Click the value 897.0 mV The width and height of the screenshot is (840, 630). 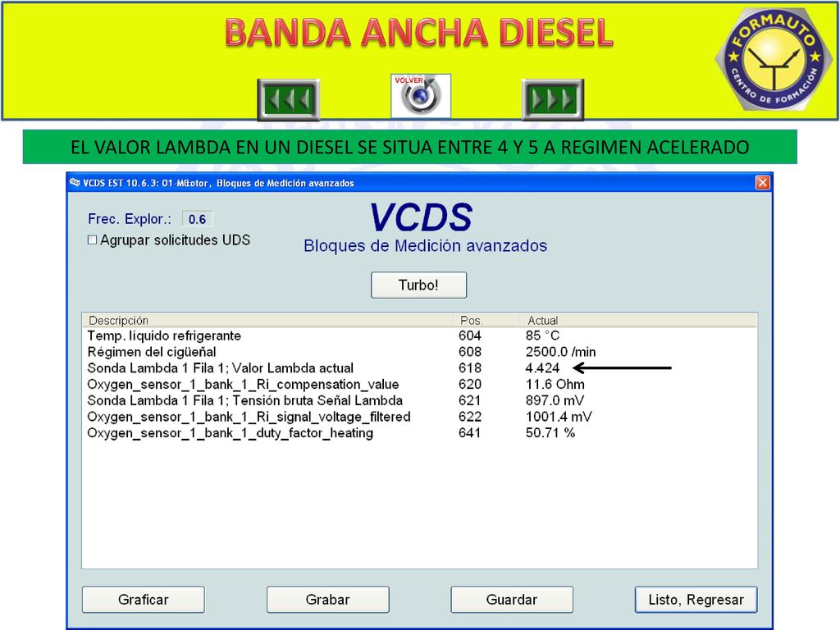tap(555, 400)
